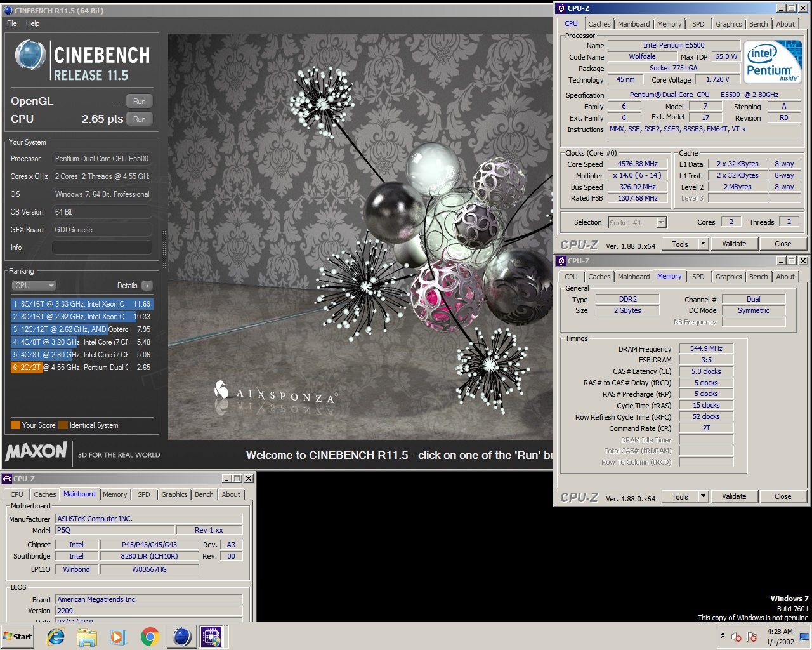Click the Cinebench sphere logo
Viewport: 812px width, 650px height.
30,55
